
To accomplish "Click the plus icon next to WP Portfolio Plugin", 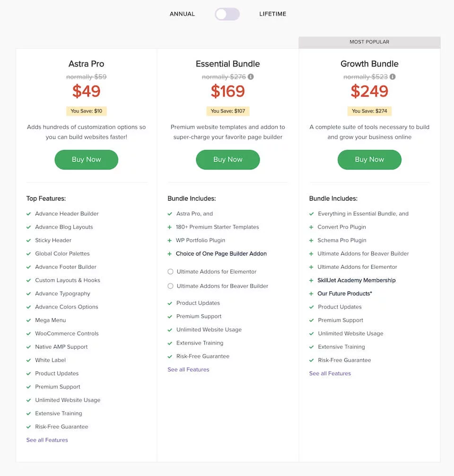I will click(x=170, y=240).
